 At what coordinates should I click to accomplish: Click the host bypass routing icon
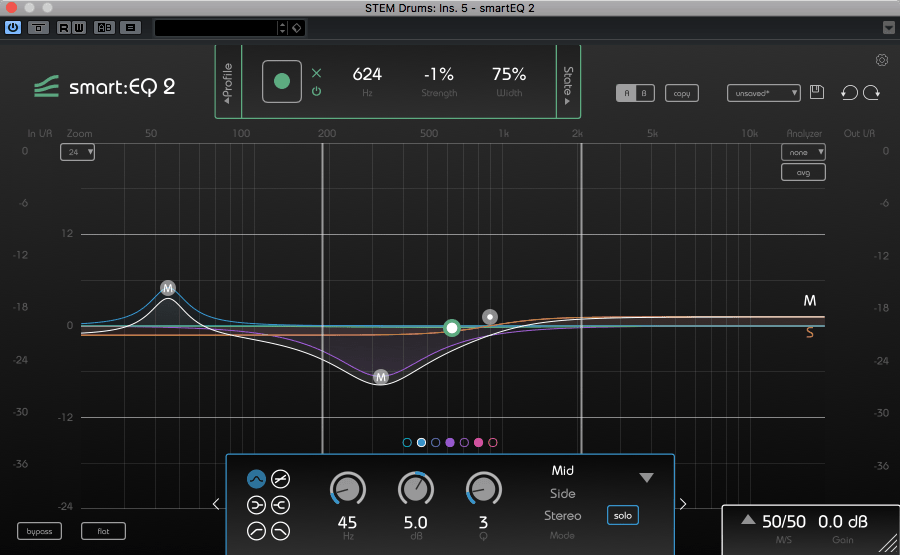38,27
